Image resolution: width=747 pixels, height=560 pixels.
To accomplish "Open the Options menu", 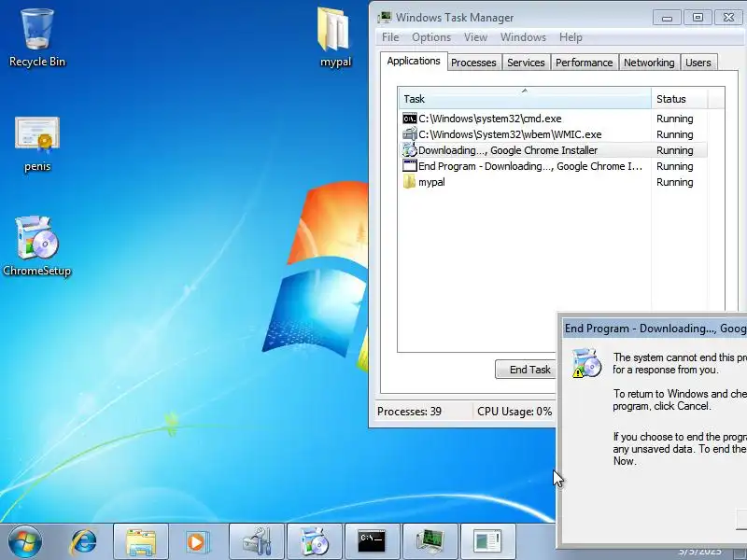I will coord(431,37).
